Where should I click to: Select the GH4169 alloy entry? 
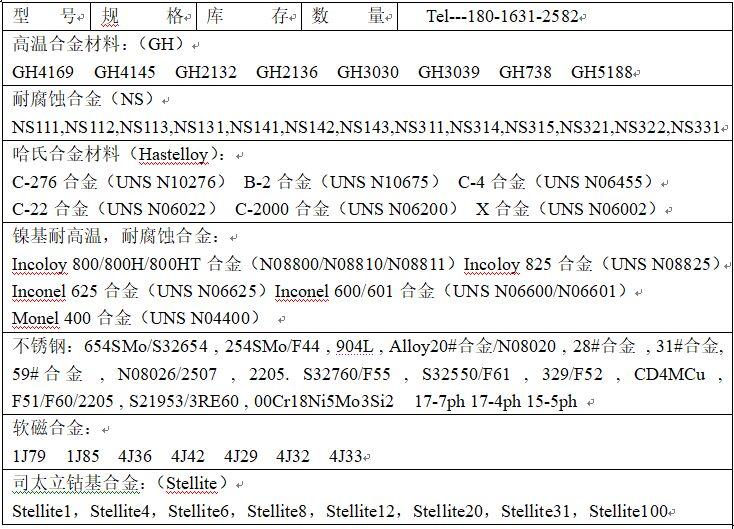(43, 72)
